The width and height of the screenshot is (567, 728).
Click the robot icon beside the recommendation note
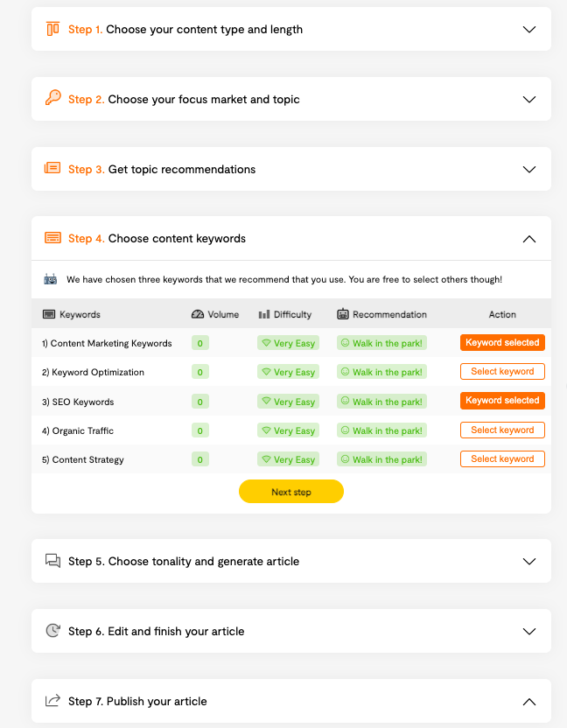coord(50,279)
